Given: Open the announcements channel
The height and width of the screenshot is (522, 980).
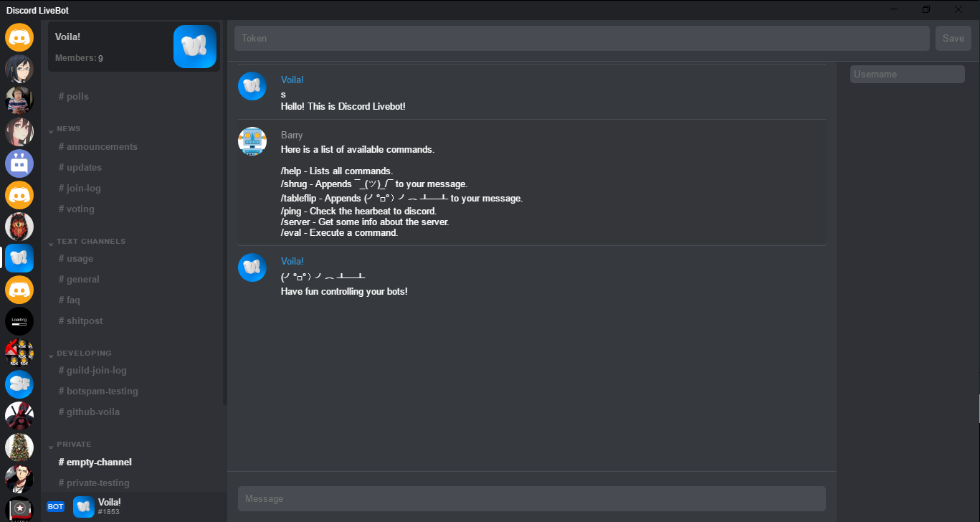Looking at the screenshot, I should [97, 146].
